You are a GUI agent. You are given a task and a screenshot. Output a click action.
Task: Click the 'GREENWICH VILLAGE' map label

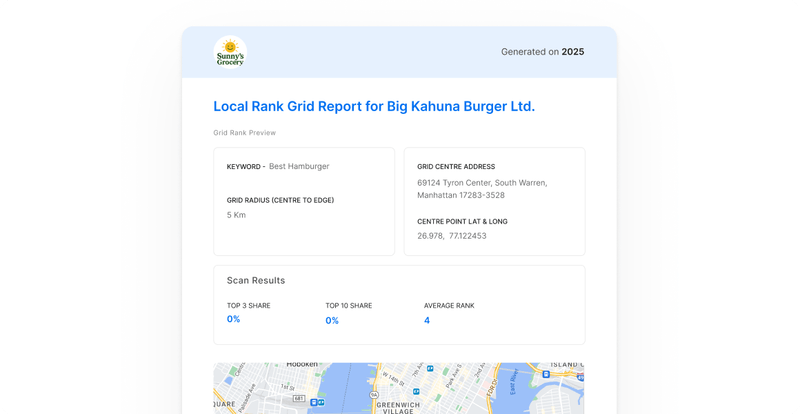tap(398, 408)
